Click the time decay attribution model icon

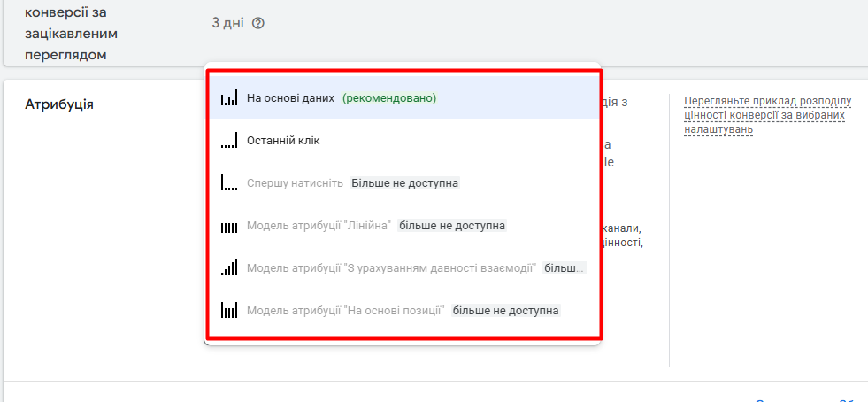[229, 268]
